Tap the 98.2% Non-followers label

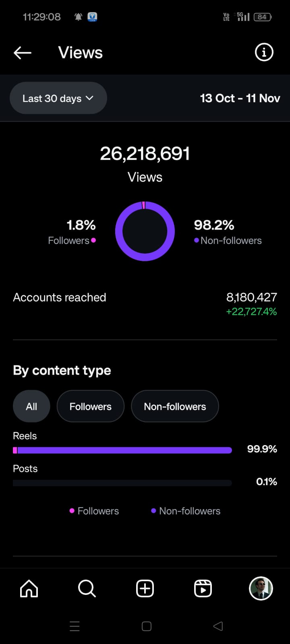click(228, 232)
